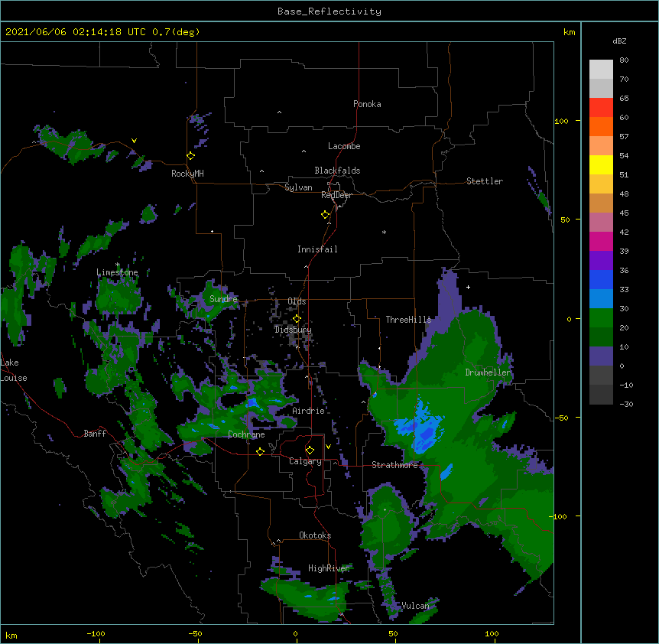Click the -100 tick on the bottom axis

pos(96,633)
